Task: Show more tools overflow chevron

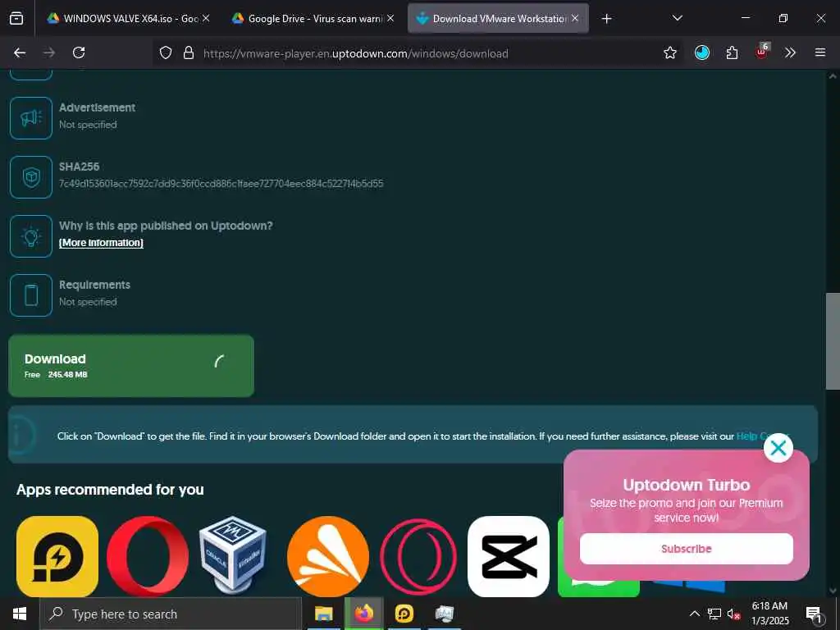Action: tap(790, 52)
